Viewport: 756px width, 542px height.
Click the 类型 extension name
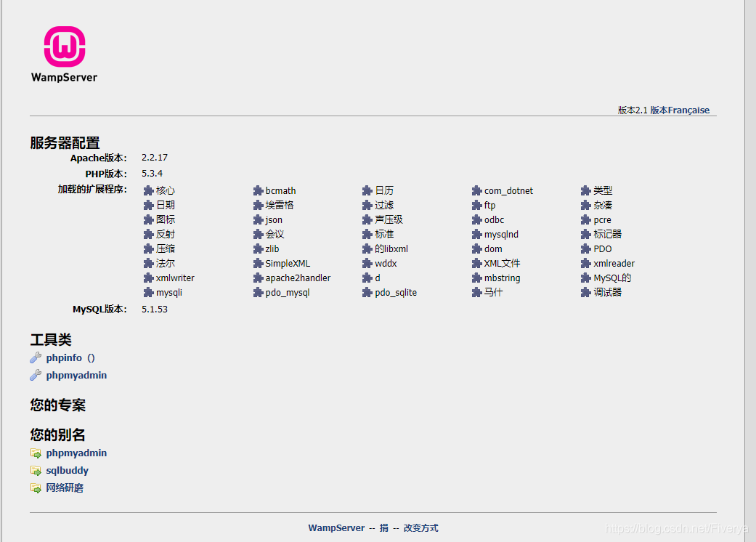click(603, 190)
